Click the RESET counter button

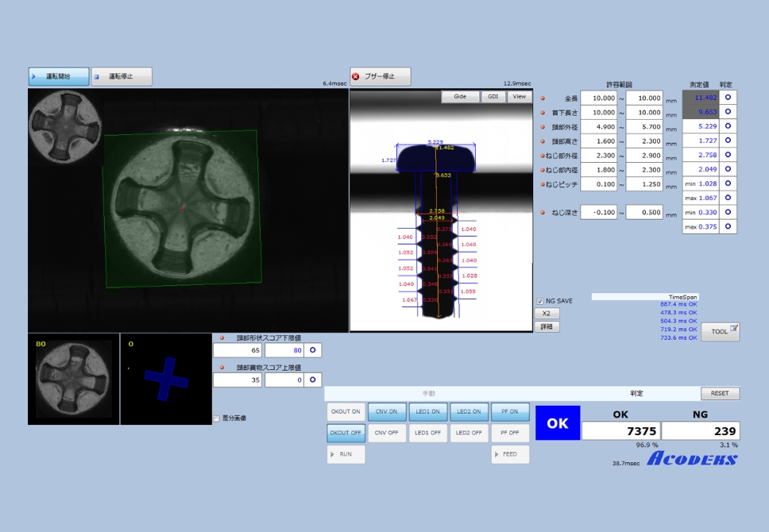click(720, 393)
